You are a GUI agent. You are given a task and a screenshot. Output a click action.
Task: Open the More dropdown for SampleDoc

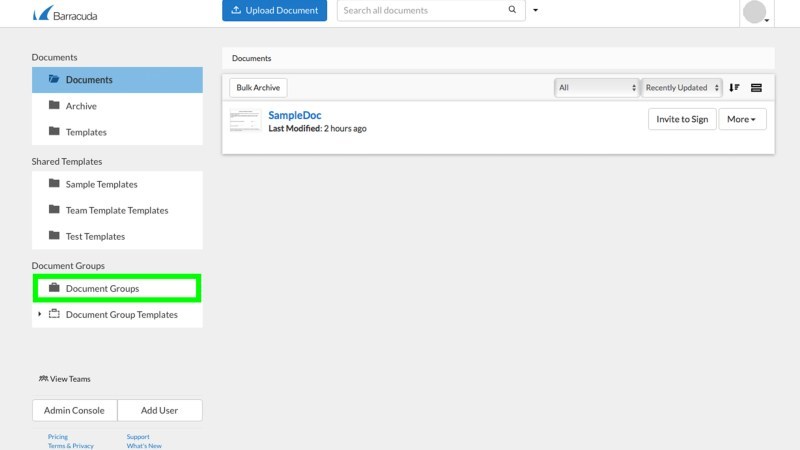click(742, 119)
